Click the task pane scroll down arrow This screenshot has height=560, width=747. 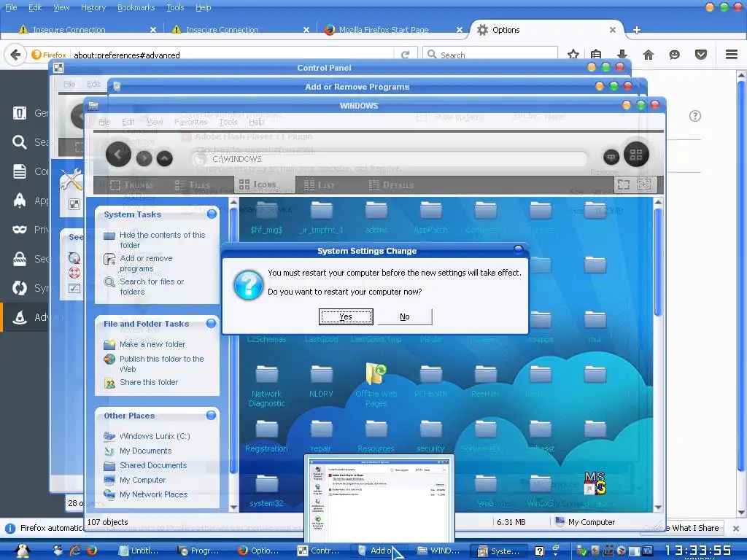point(233,507)
